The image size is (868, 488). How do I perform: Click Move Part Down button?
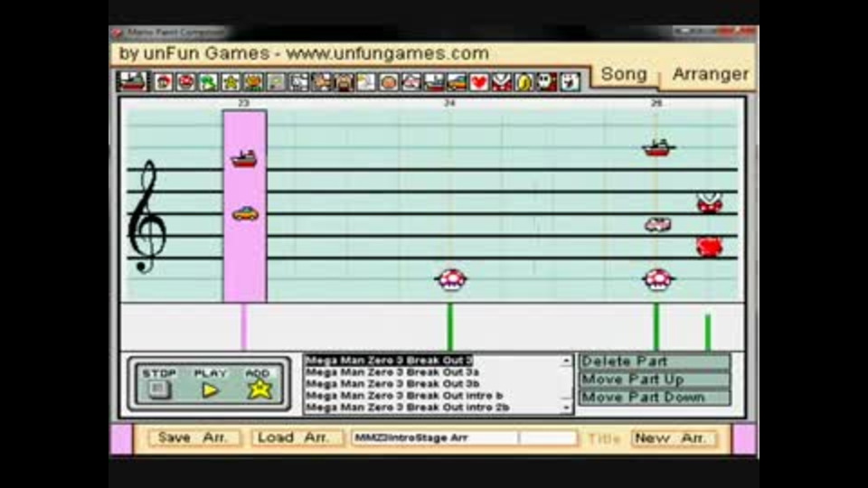[655, 398]
